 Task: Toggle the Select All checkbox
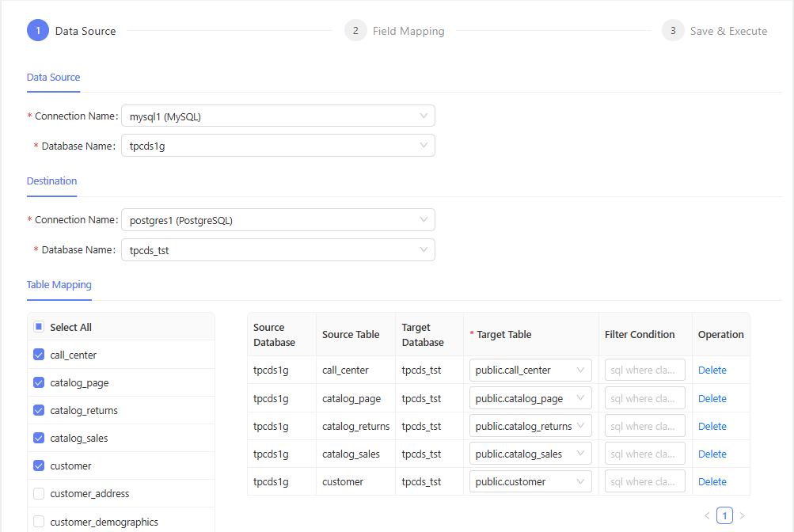[x=39, y=327]
